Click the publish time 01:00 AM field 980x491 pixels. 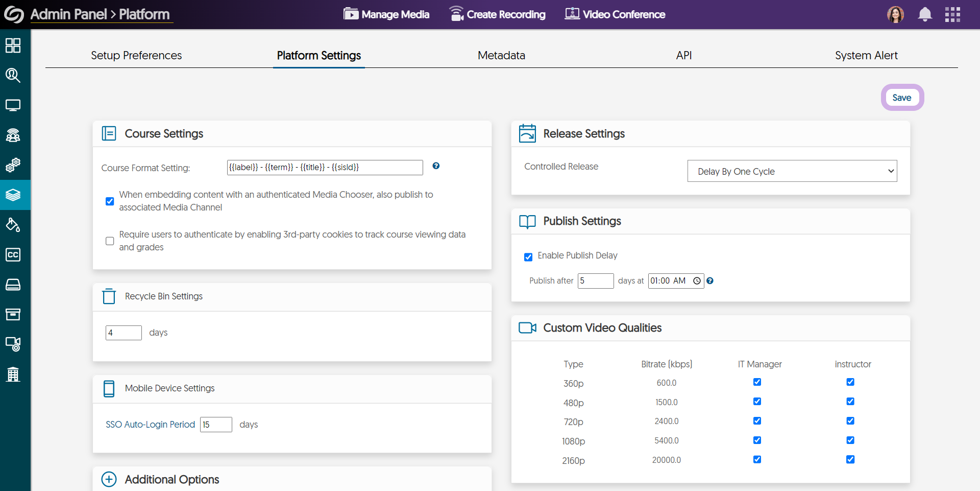coord(676,281)
